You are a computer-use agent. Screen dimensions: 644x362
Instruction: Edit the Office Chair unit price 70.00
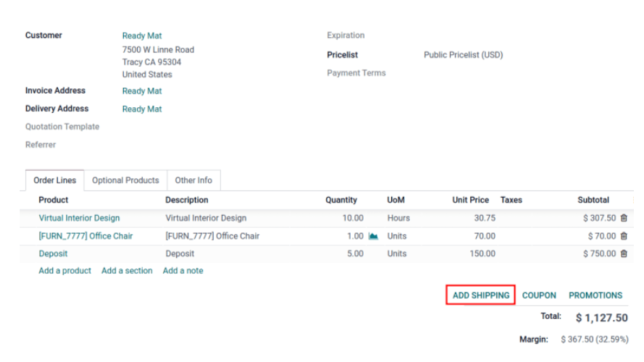point(484,236)
